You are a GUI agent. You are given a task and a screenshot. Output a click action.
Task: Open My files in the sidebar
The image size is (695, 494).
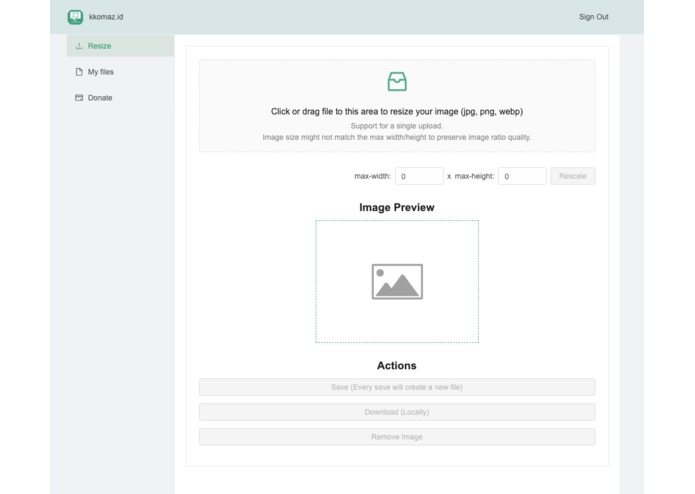120,72
